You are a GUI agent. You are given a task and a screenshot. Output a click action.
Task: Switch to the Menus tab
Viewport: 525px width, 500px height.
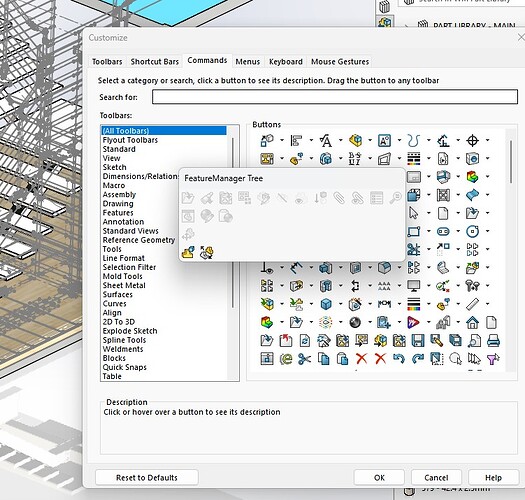tap(248, 62)
